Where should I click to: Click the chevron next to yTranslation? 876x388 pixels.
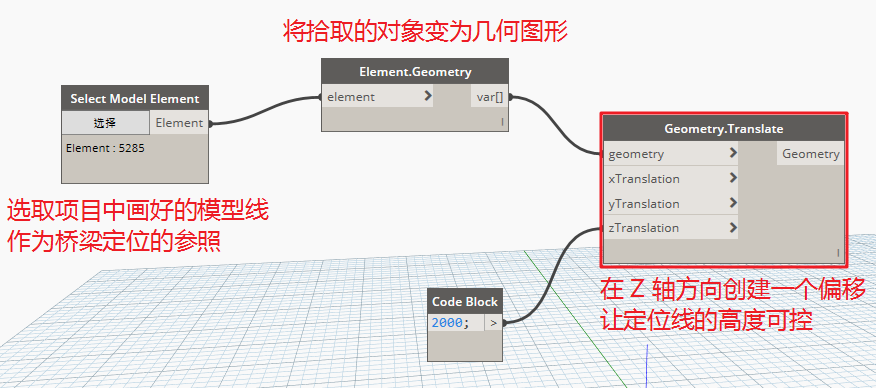[x=733, y=203]
